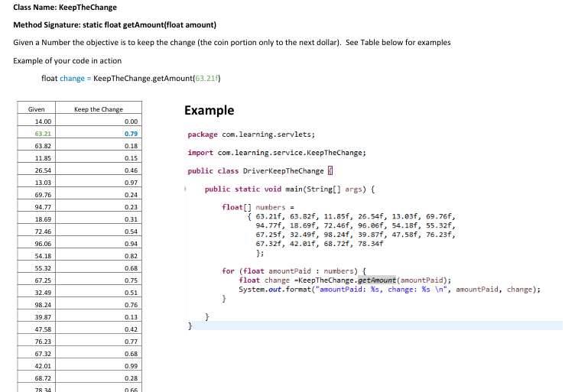Click the 'Class Name: KeepTheChange' heading
The height and width of the screenshot is (392, 588).
click(65, 7)
